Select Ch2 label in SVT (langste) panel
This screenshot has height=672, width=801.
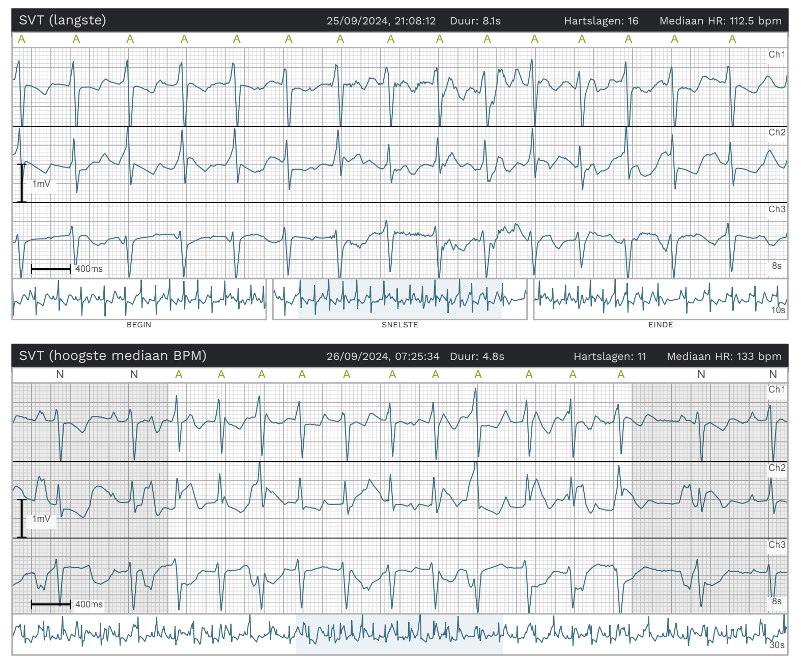click(777, 132)
